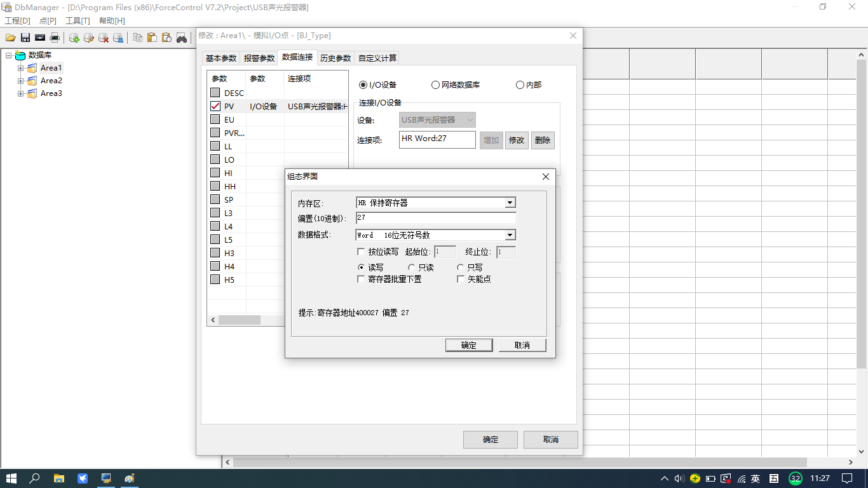Switch to the 历史参数 tab
The image size is (868, 488).
pyautogui.click(x=335, y=58)
